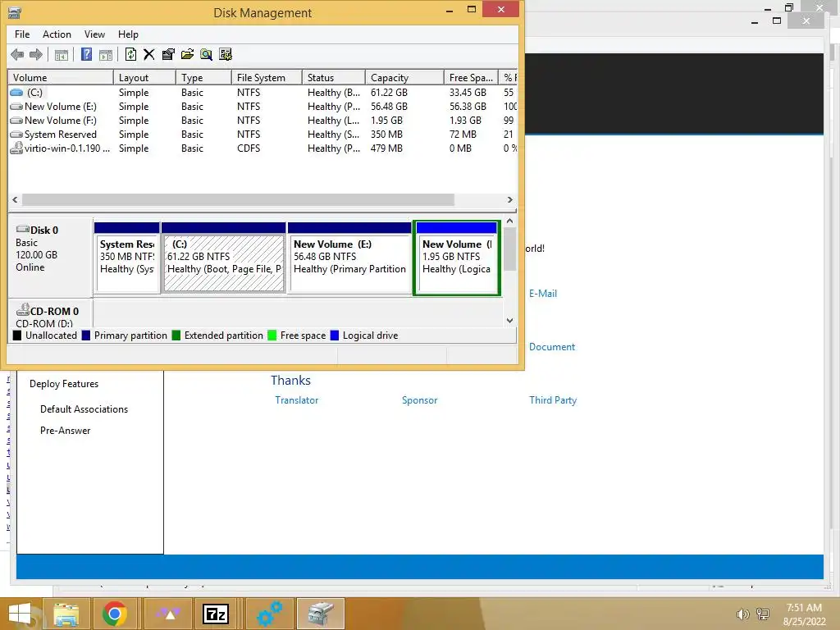The image size is (840, 630).
Task: Click the down arrow of disk pane scrollbar
Action: pos(509,321)
